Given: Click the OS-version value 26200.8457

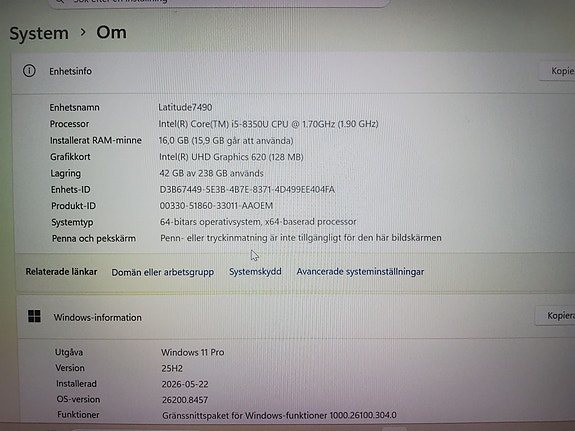Looking at the screenshot, I should tap(185, 400).
